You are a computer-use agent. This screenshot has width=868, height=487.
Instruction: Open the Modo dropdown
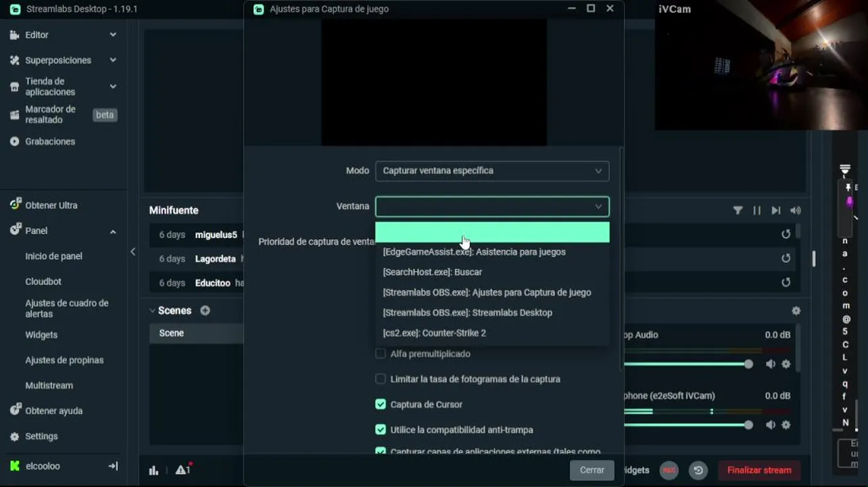[x=492, y=171]
